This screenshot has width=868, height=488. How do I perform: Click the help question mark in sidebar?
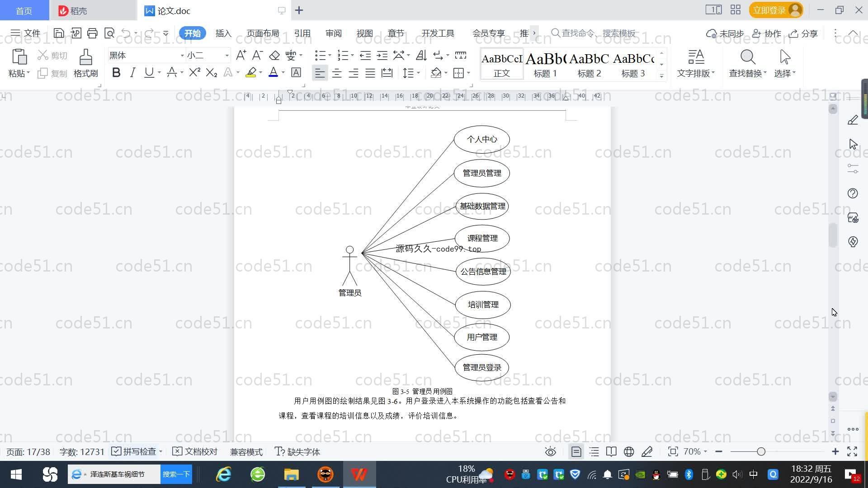tap(853, 193)
